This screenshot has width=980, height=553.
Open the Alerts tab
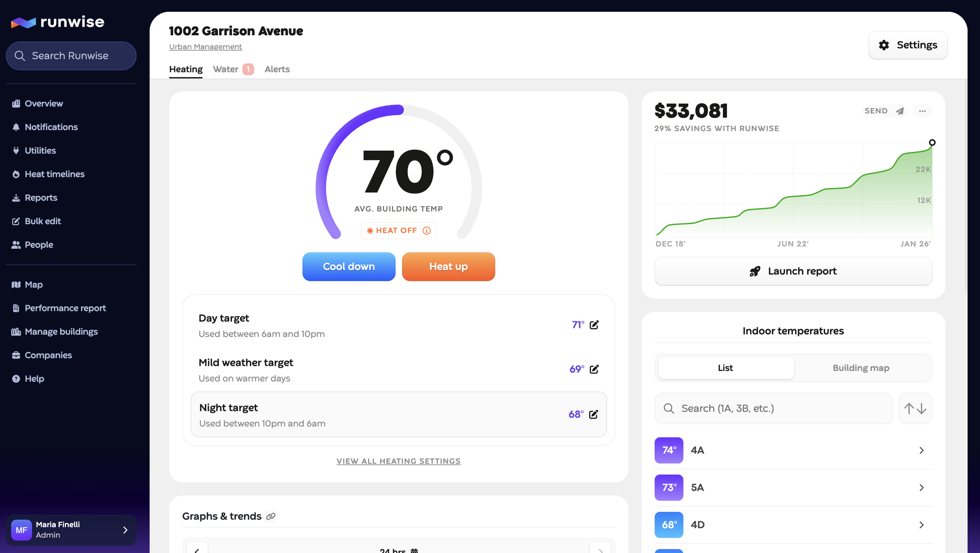tap(277, 69)
